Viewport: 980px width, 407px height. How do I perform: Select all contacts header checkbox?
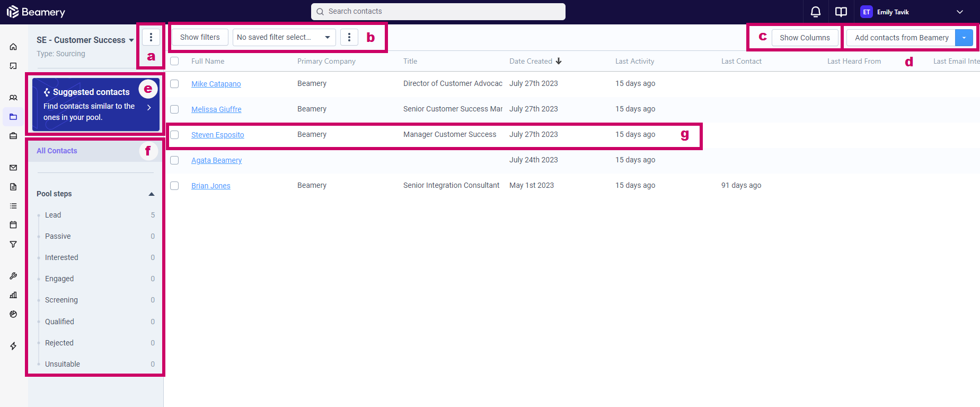coord(174,61)
